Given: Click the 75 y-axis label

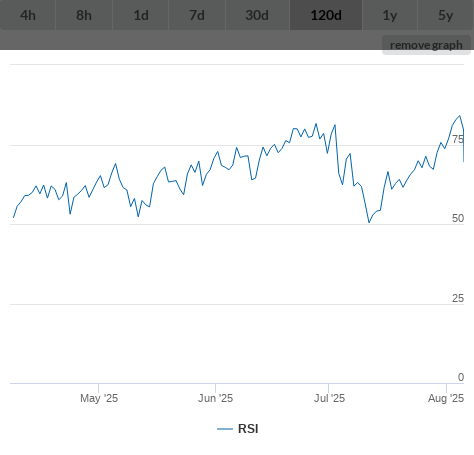Looking at the screenshot, I should pyautogui.click(x=458, y=139).
